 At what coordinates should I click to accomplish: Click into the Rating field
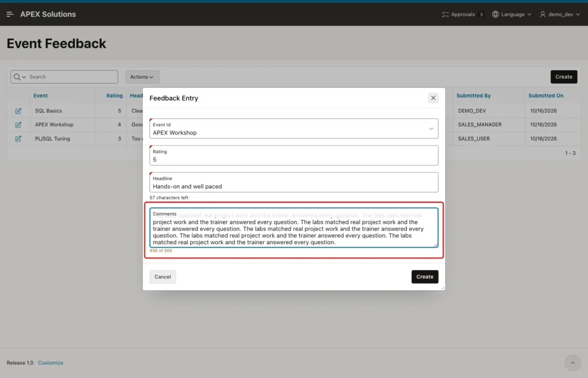(x=293, y=155)
